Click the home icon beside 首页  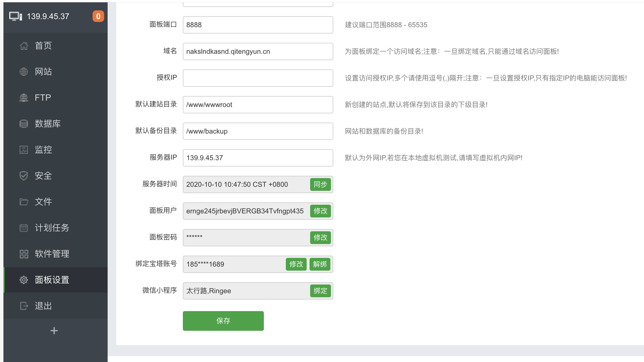(24, 46)
